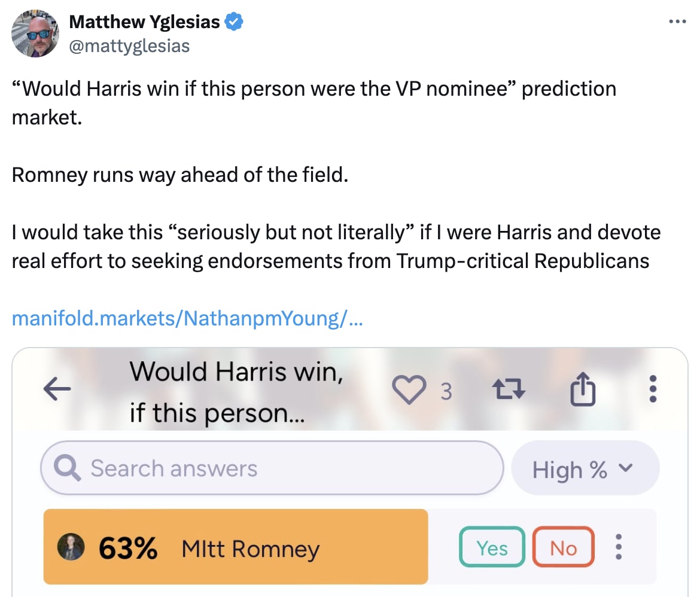The height and width of the screenshot is (597, 700).
Task: Bet No on Mitt Romney
Action: [564, 547]
